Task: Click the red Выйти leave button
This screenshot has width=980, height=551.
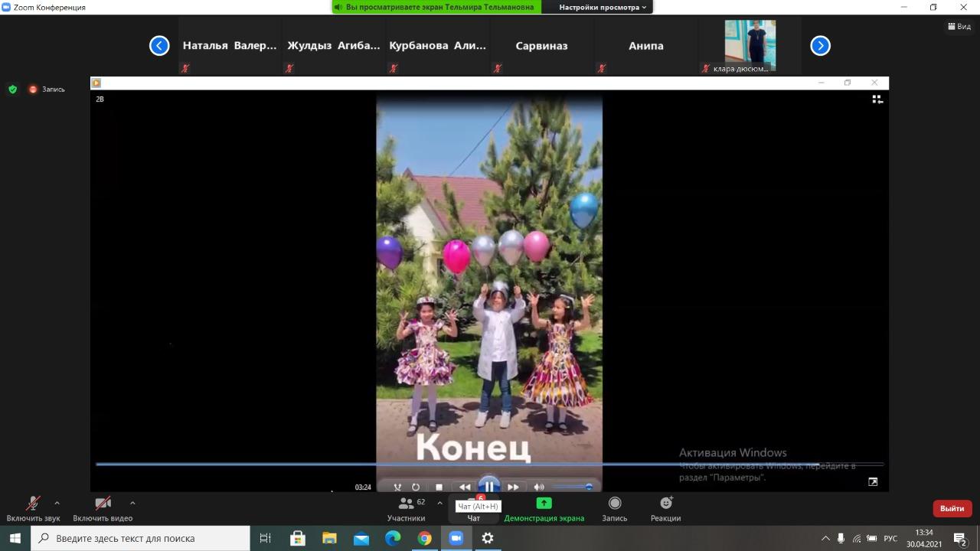Action: pyautogui.click(x=952, y=508)
